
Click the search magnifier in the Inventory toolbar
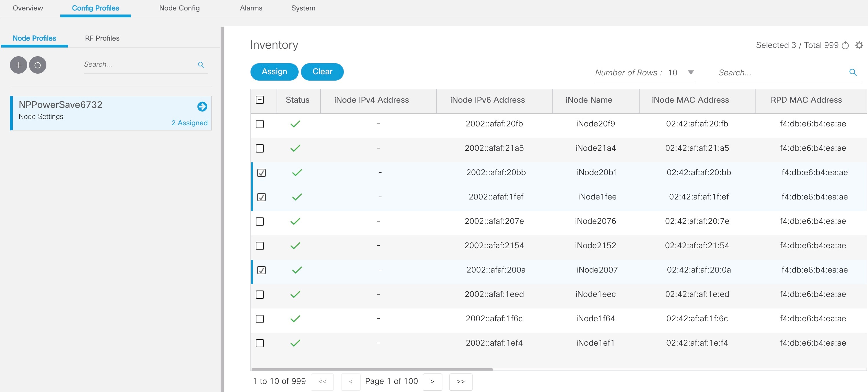[854, 72]
